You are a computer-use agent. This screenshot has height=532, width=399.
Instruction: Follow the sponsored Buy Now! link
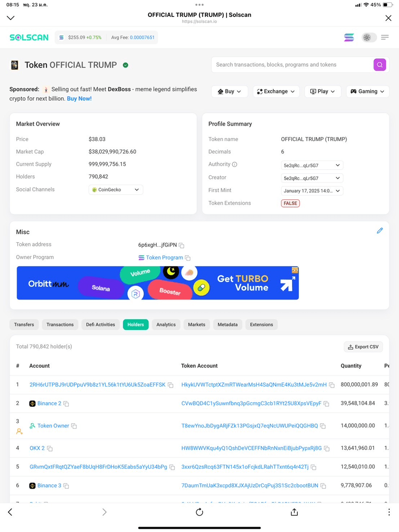(x=79, y=99)
